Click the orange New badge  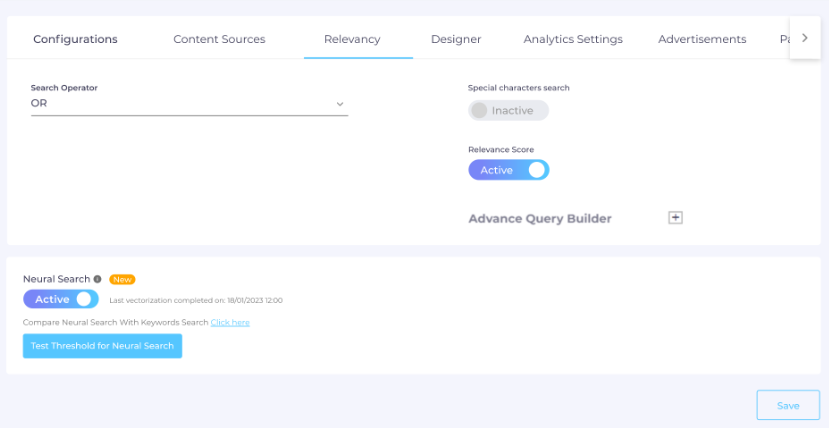coord(123,279)
